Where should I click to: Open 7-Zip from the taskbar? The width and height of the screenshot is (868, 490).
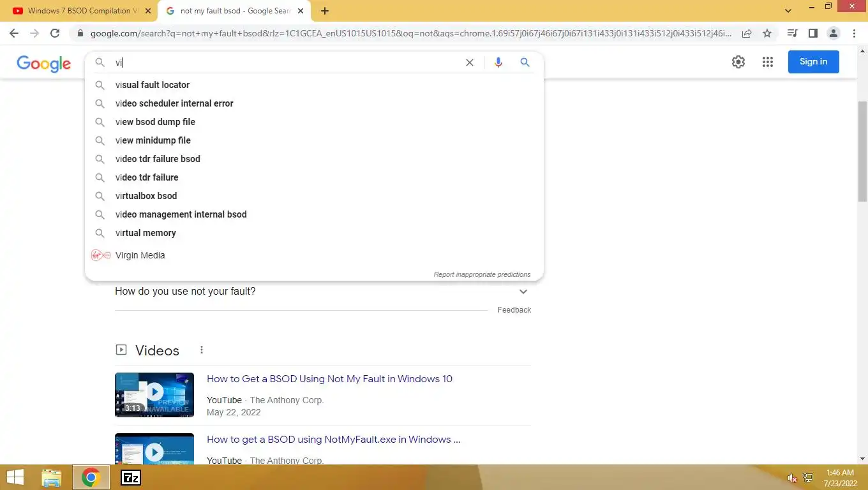coord(131,477)
